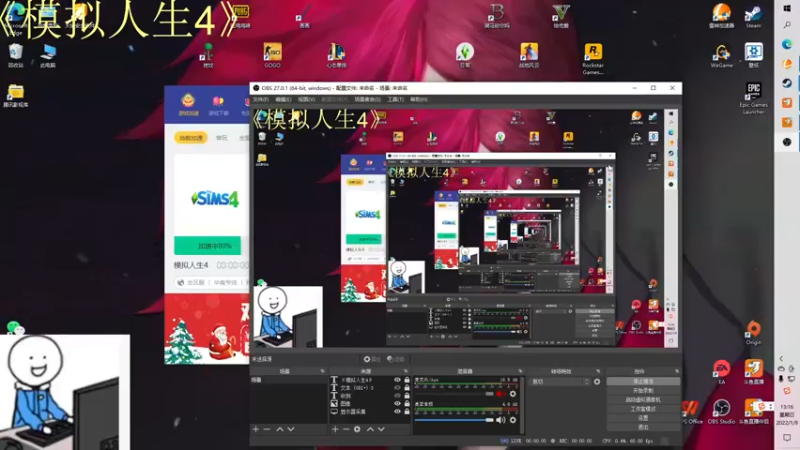The image size is (800, 450).
Task: Pop out the Scenes dock panel
Action: pyautogui.click(x=322, y=371)
